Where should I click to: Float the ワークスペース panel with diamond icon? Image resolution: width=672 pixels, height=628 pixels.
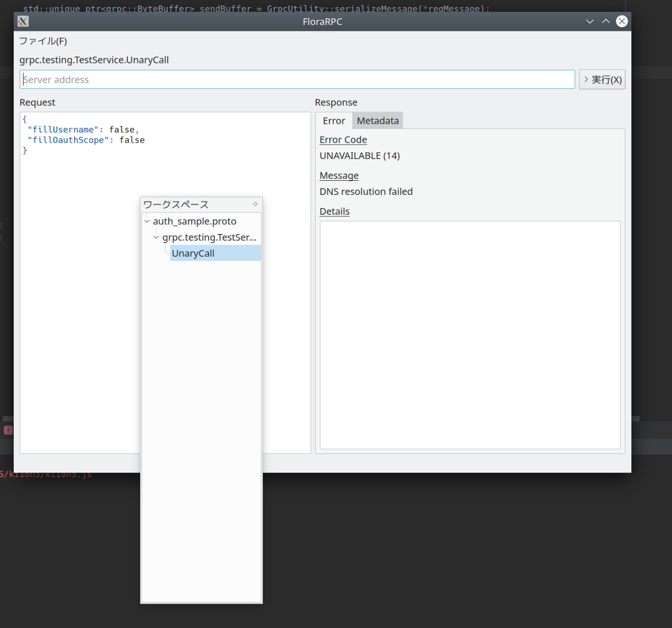[255, 204]
